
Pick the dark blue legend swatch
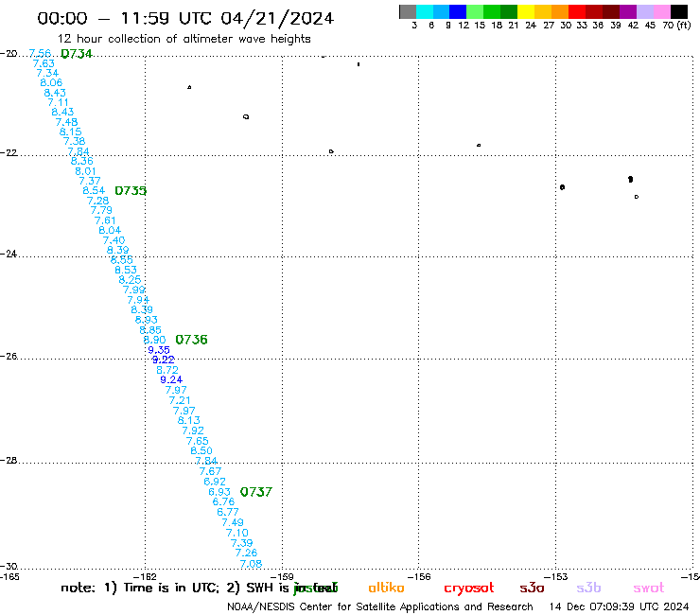point(458,11)
